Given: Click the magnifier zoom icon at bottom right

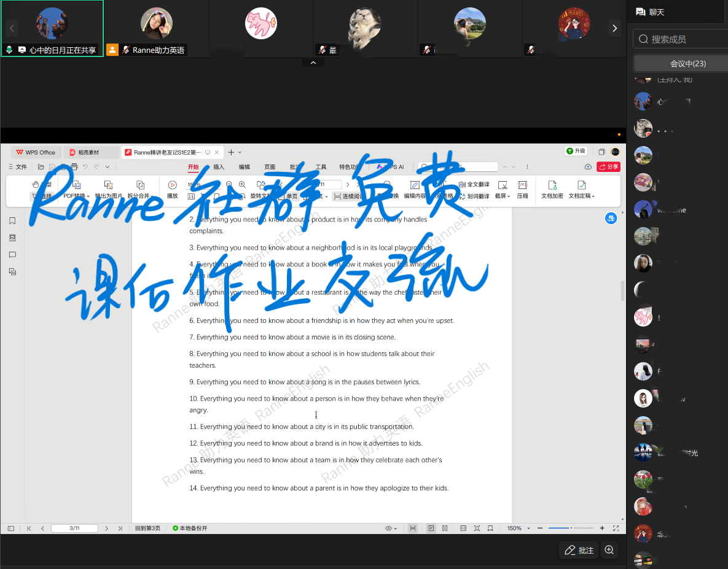Looking at the screenshot, I should [x=609, y=550].
